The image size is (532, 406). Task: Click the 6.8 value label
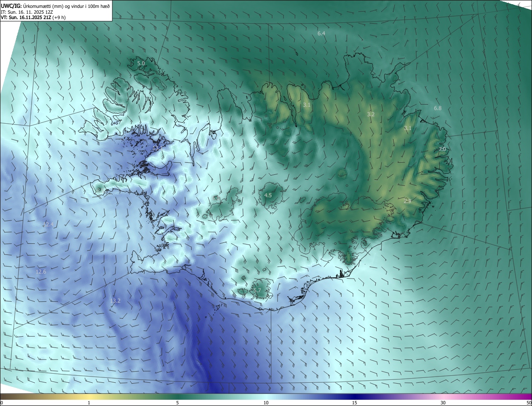point(438,108)
